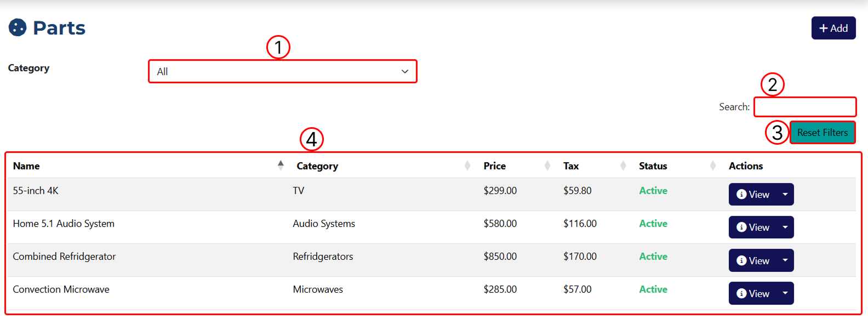View the Home 5.1 Audio System part

click(753, 227)
